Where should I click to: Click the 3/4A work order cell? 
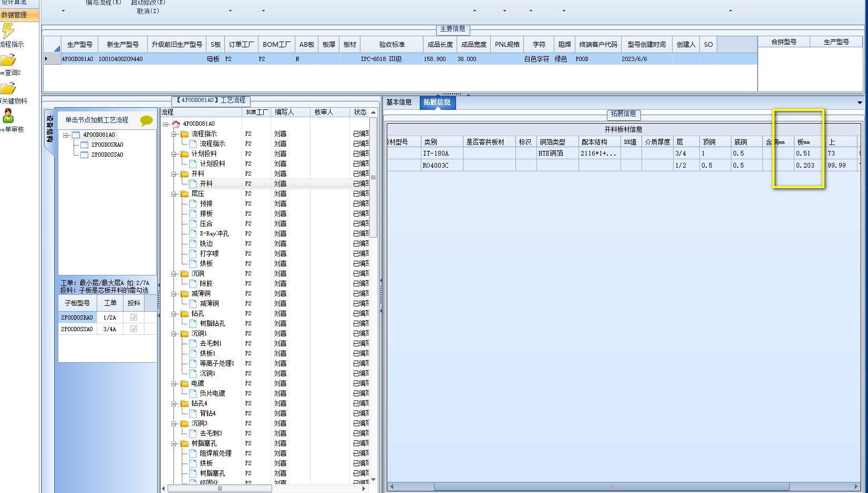point(110,329)
